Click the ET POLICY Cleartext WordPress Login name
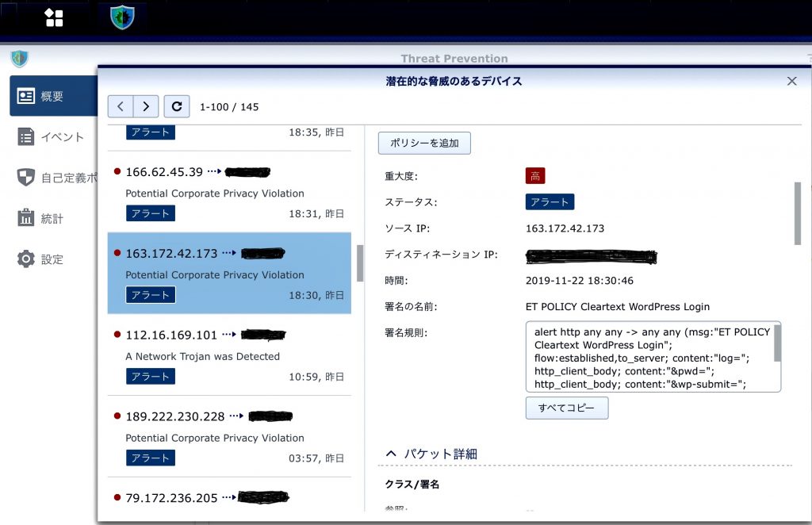The width and height of the screenshot is (812, 525). [617, 306]
